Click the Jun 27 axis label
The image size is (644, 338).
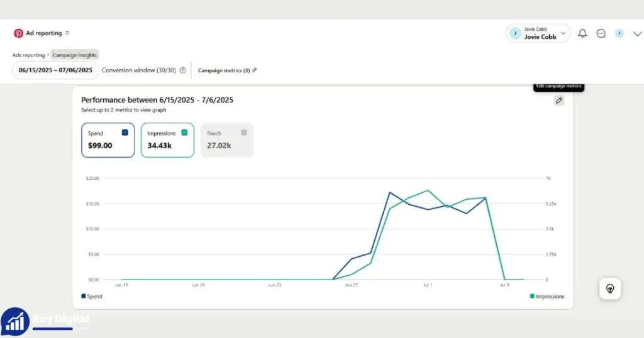point(351,285)
